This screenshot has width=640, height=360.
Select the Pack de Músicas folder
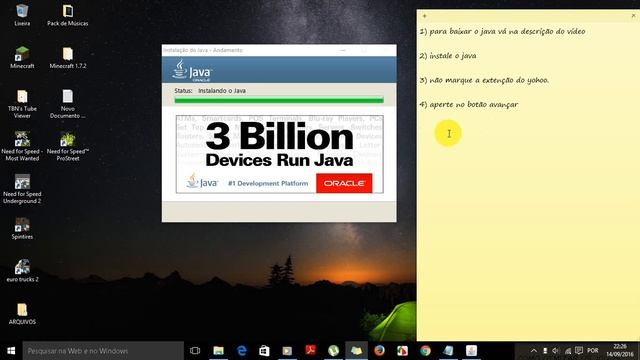click(x=68, y=15)
